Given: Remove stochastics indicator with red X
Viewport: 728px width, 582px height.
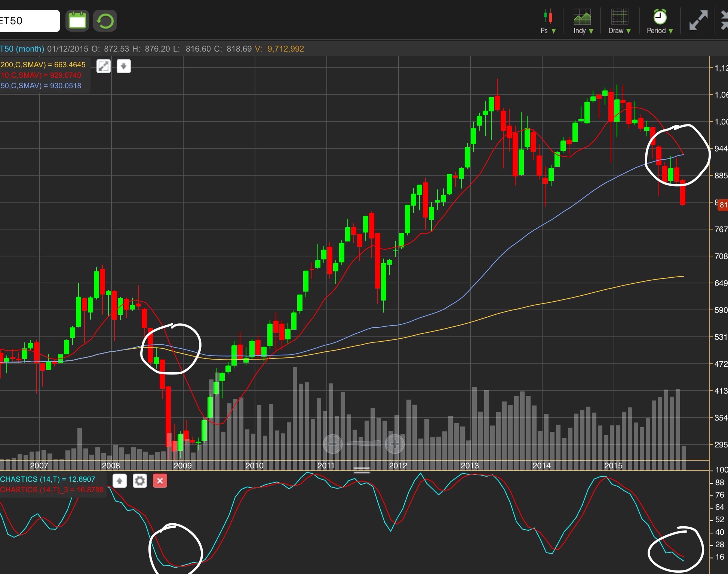Looking at the screenshot, I should [x=160, y=481].
